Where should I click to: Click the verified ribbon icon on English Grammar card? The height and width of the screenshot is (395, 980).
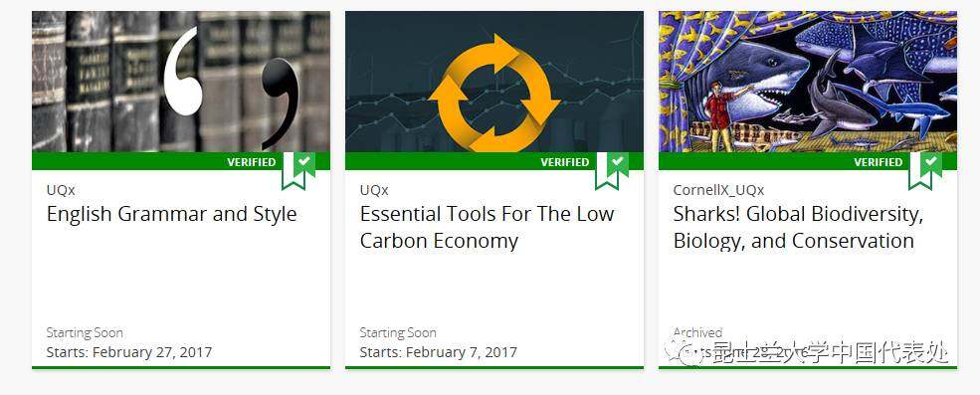pos(298,170)
